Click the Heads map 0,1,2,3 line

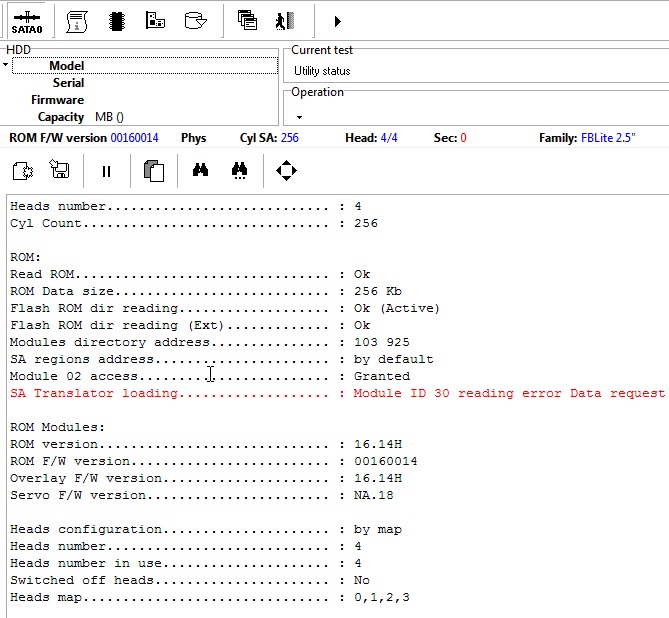(x=210, y=597)
